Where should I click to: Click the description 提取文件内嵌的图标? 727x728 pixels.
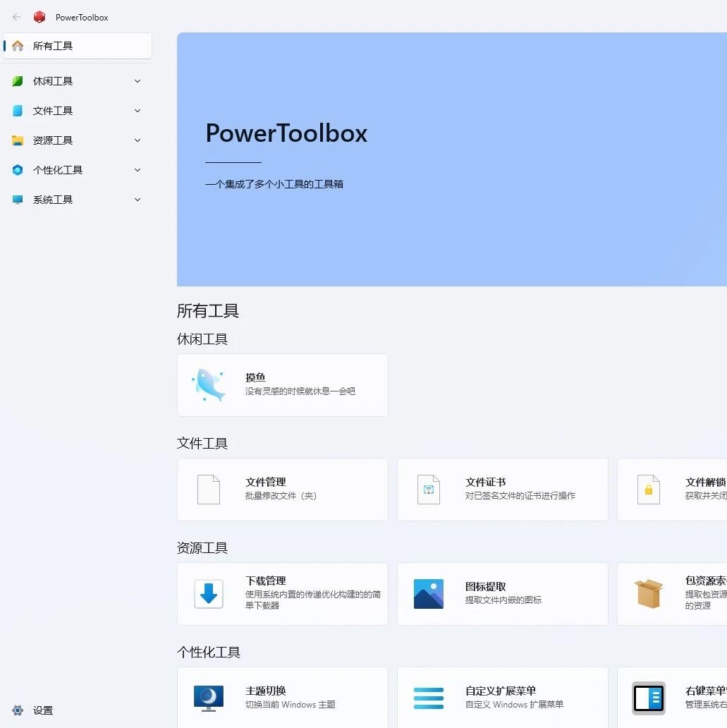click(503, 600)
